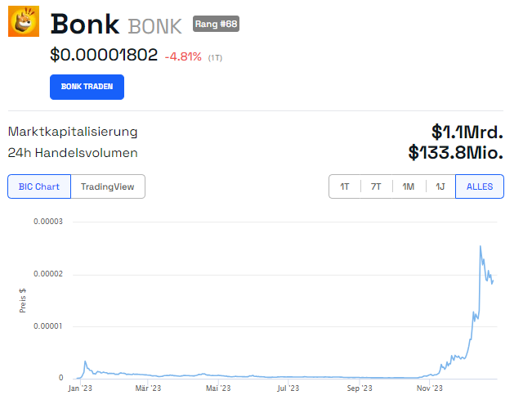Viewport: 532px width, 413px height.
Task: Switch to the BIC Chart tab
Action: (x=39, y=186)
